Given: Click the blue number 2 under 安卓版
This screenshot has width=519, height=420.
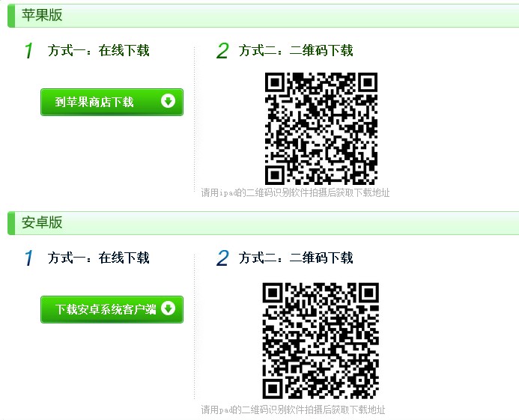Looking at the screenshot, I should pyautogui.click(x=222, y=258).
